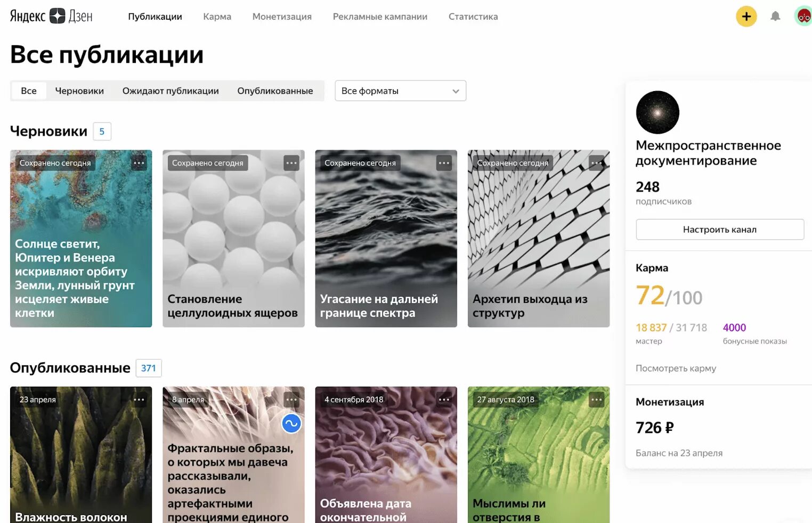The image size is (812, 523).
Task: Open three-dot menu on целлулоидных ящеров draft
Action: (x=291, y=163)
